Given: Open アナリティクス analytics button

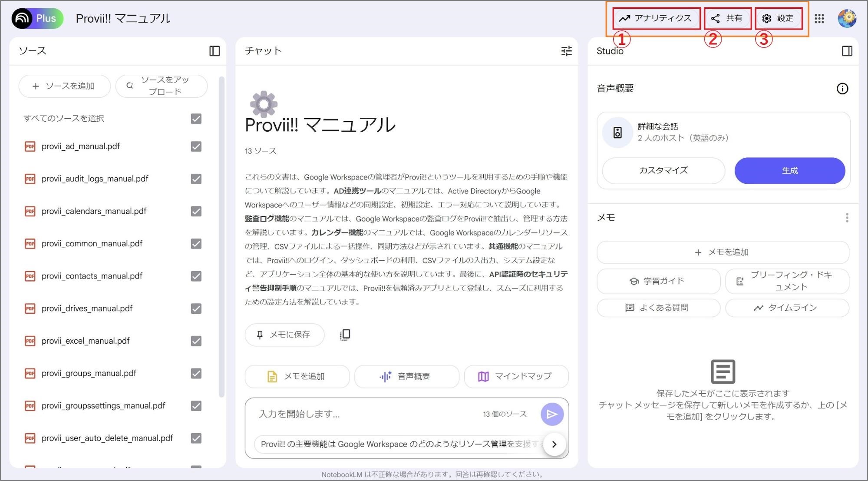Looking at the screenshot, I should pyautogui.click(x=656, y=18).
